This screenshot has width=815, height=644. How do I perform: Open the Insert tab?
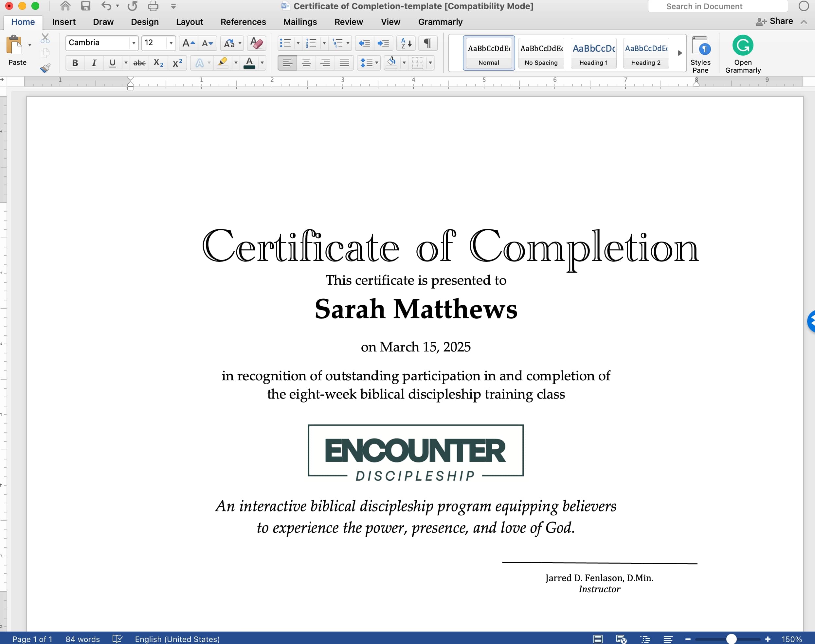64,22
